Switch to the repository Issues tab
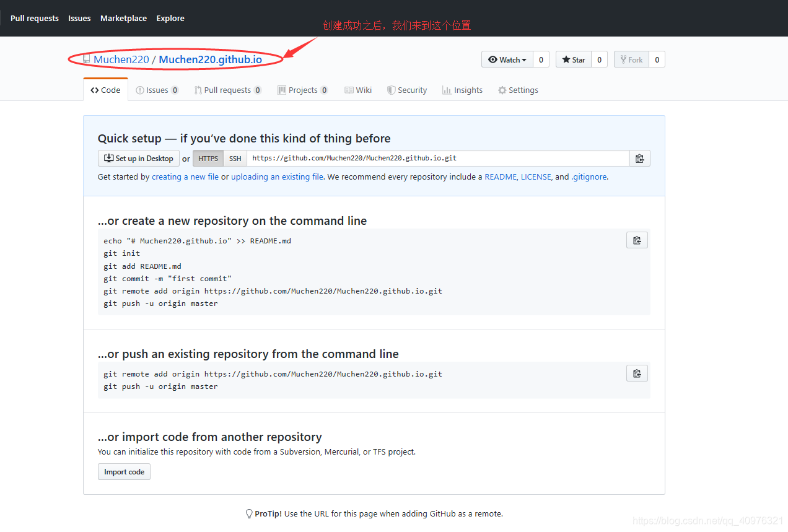This screenshot has height=532, width=788. [157, 90]
